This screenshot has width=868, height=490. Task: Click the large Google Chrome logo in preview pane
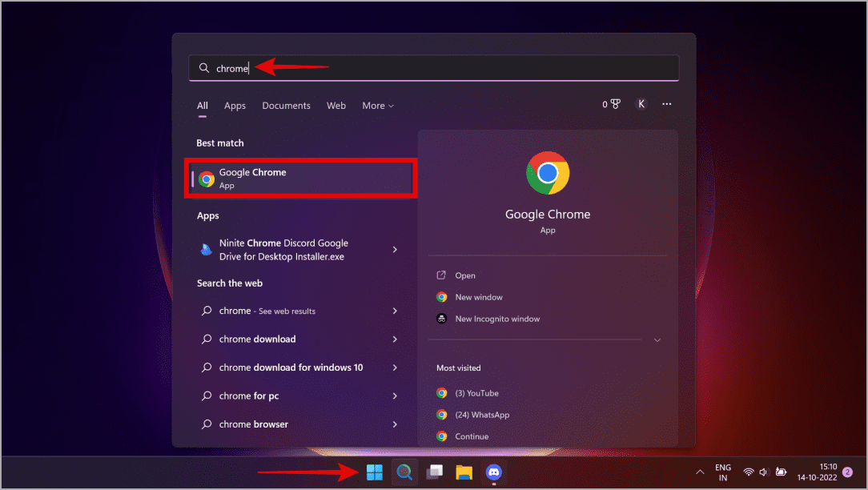(x=548, y=173)
